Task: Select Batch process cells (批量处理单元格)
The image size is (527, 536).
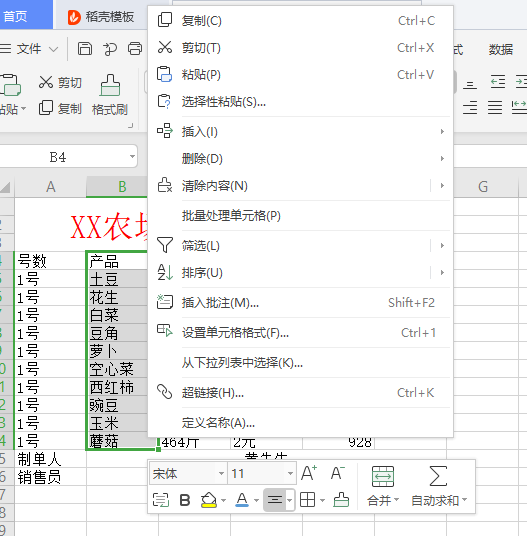Action: click(300, 215)
